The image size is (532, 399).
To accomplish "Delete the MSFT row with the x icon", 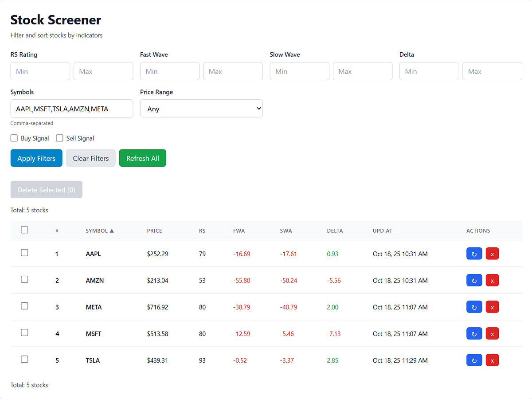I will tap(492, 333).
